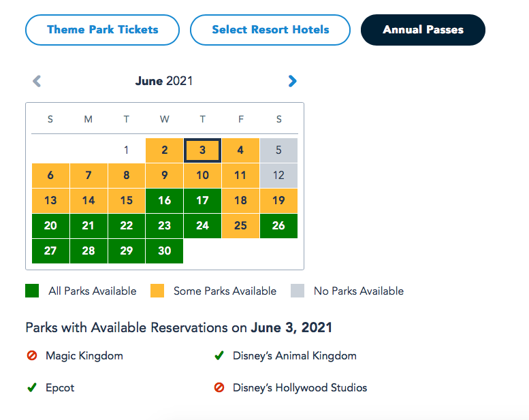Click Disney's Animal Kingdom green checkmark

click(219, 356)
